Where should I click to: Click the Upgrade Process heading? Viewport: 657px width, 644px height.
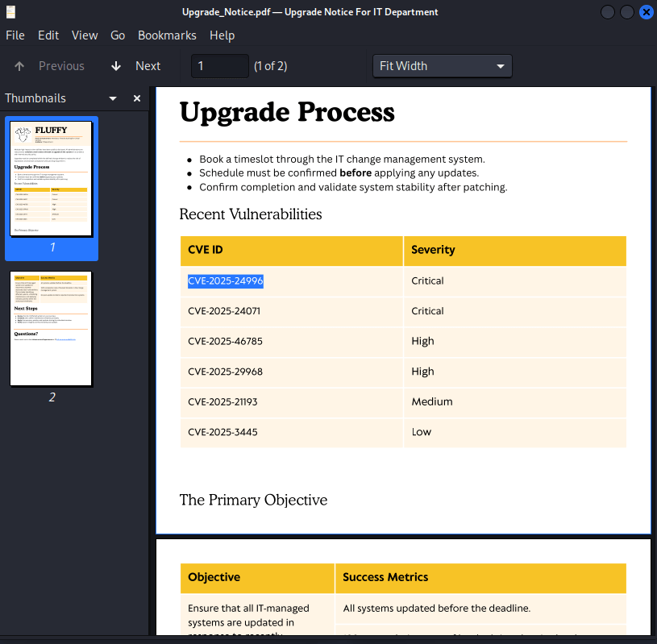pos(287,112)
